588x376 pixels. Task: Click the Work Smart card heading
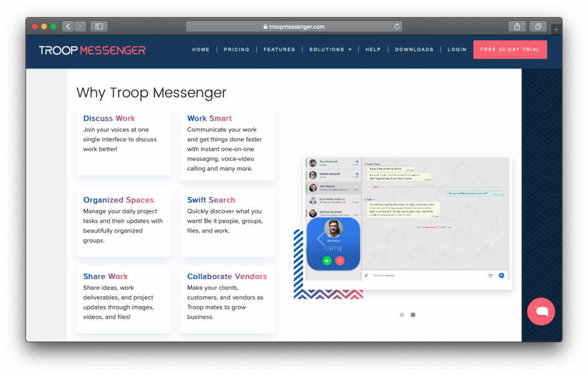pos(209,118)
